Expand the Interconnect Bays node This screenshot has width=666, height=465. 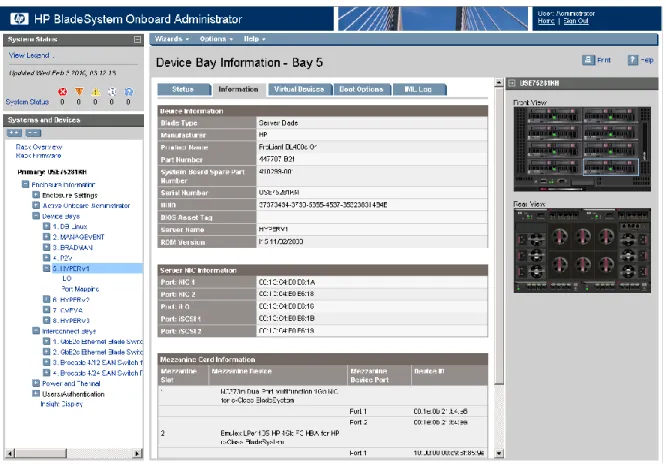(x=36, y=331)
